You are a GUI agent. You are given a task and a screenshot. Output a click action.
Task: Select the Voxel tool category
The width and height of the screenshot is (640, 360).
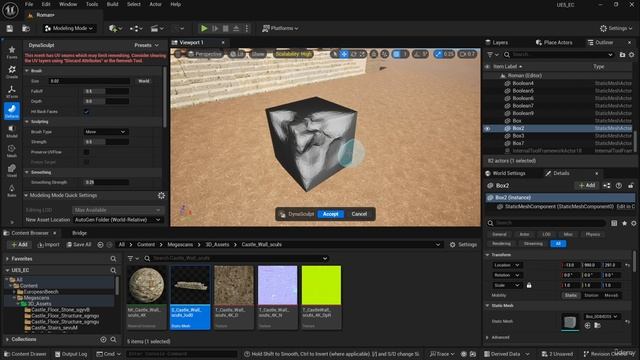point(12,170)
